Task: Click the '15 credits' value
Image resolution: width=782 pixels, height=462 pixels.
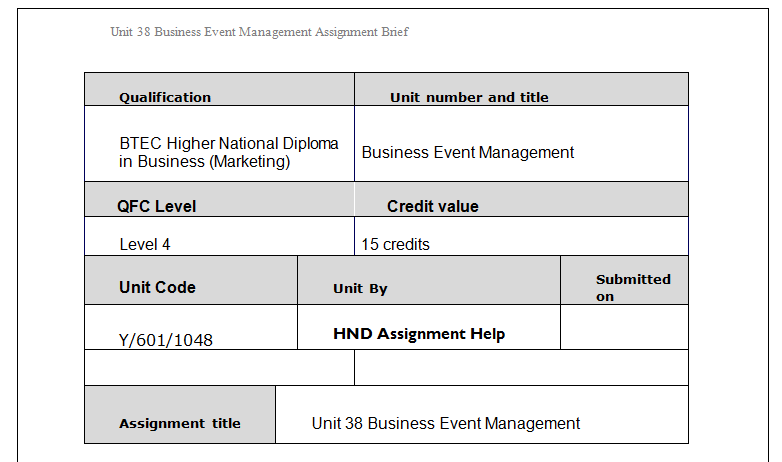Action: pyautogui.click(x=395, y=244)
